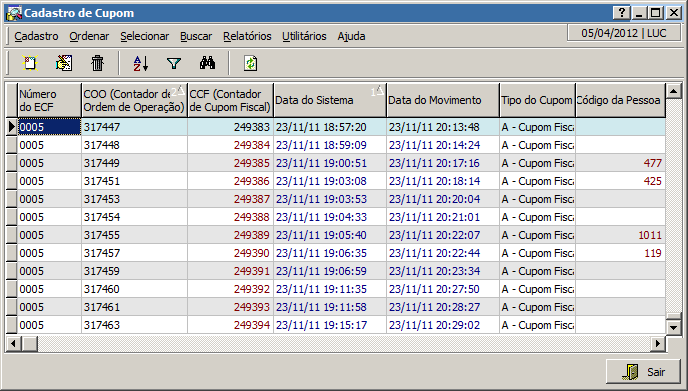This screenshot has height=391, width=688.
Task: Click the CCF cell 249383
Action: point(230,127)
